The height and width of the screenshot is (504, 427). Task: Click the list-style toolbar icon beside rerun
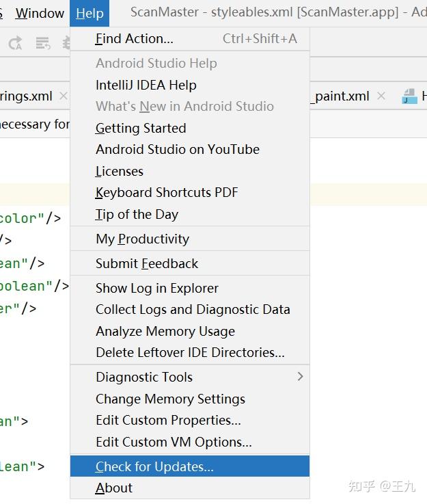click(x=43, y=43)
